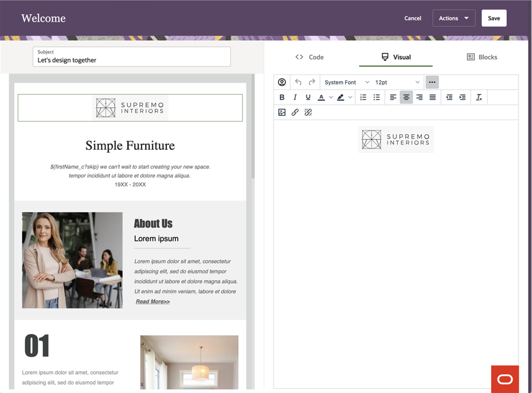Click the 19XX - 20XX date text
Screen dimensions: 532x393
click(x=130, y=185)
